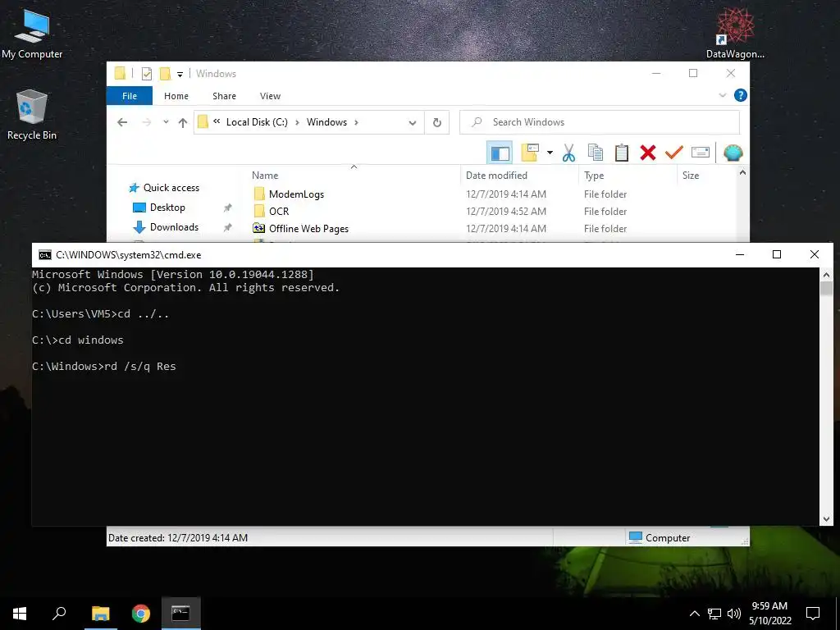Open the taskbar Search magnifier

click(59, 614)
